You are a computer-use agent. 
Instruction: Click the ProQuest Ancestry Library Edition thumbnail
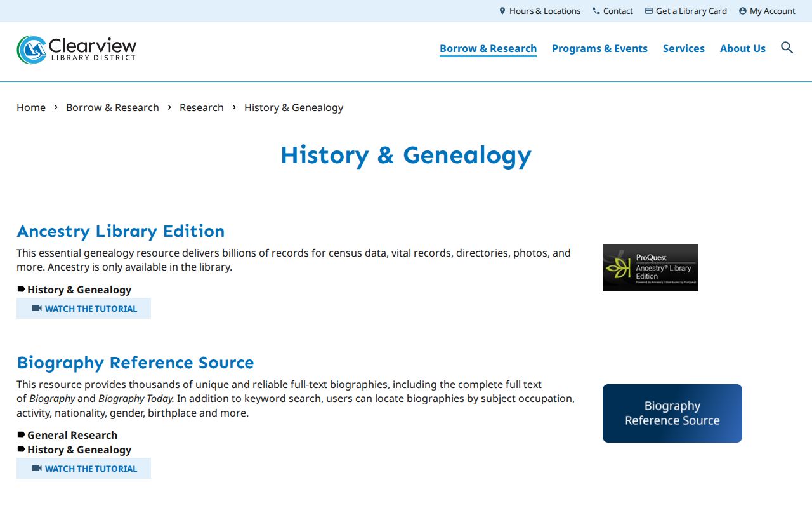pyautogui.click(x=650, y=267)
